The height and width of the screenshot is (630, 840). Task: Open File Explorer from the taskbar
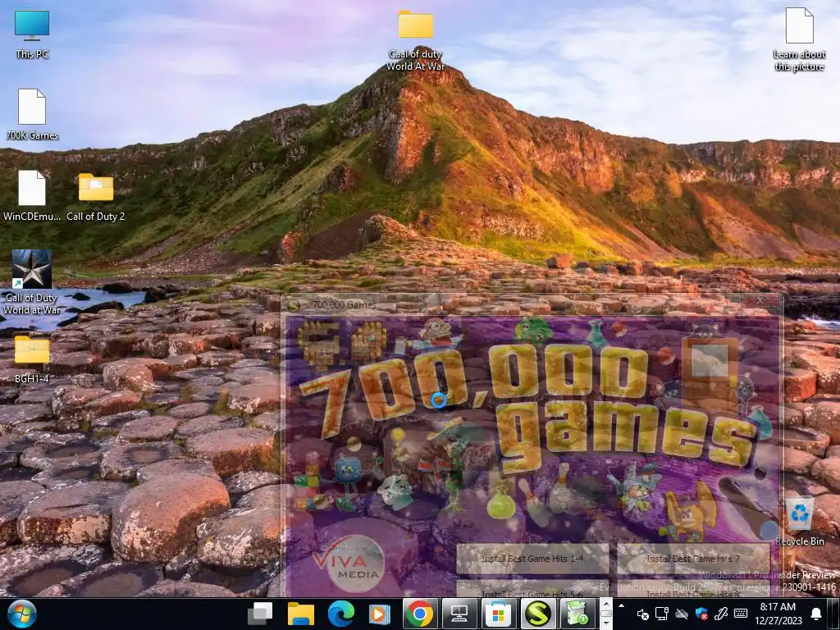pos(301,614)
